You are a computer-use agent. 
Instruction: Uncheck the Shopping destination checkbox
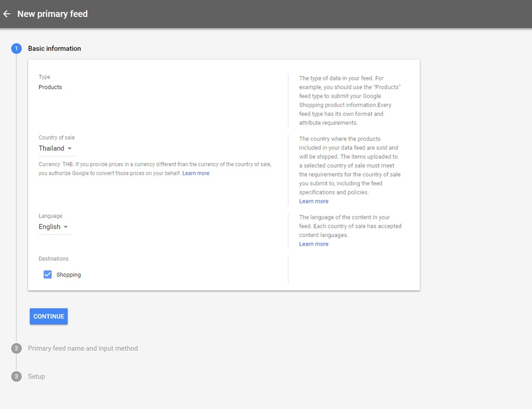point(47,274)
